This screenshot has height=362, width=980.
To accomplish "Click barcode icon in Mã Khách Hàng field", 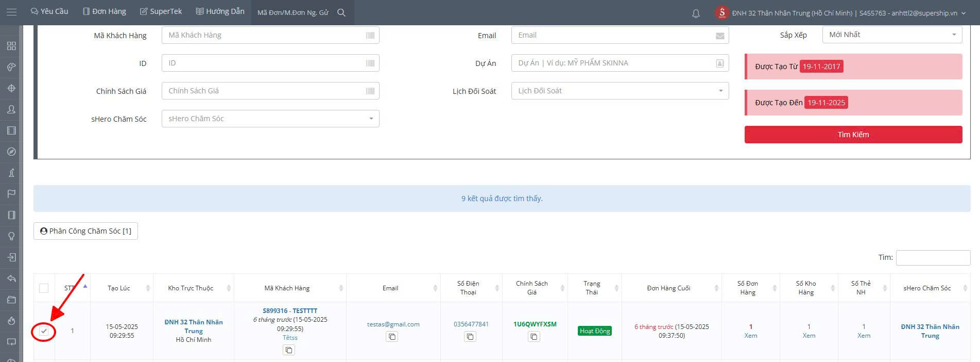I will (370, 35).
